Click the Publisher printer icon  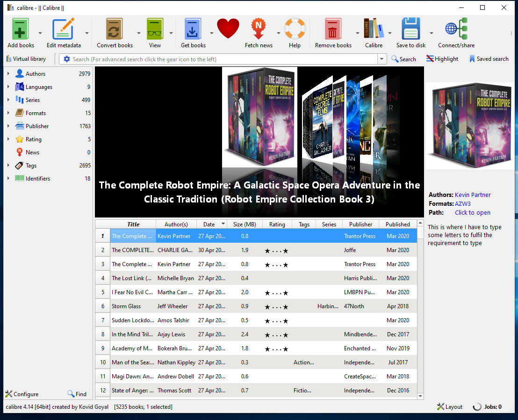[20, 126]
